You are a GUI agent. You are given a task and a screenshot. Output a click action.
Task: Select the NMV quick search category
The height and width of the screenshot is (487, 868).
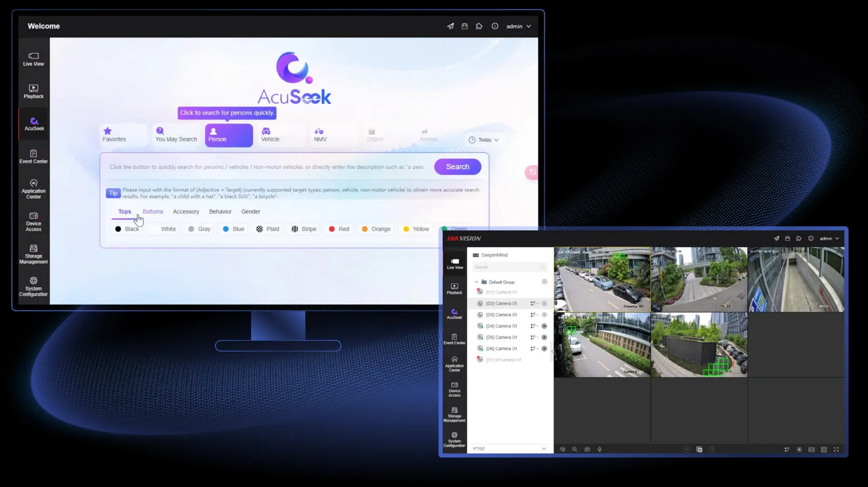point(320,135)
